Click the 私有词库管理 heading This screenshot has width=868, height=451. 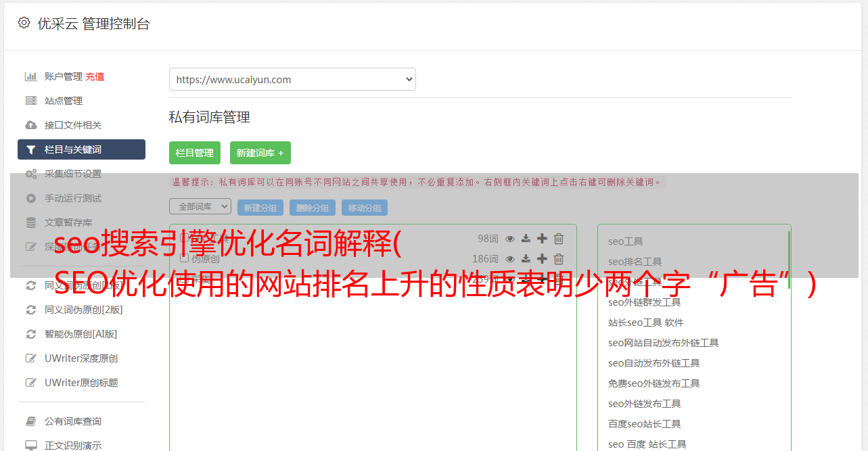[209, 117]
